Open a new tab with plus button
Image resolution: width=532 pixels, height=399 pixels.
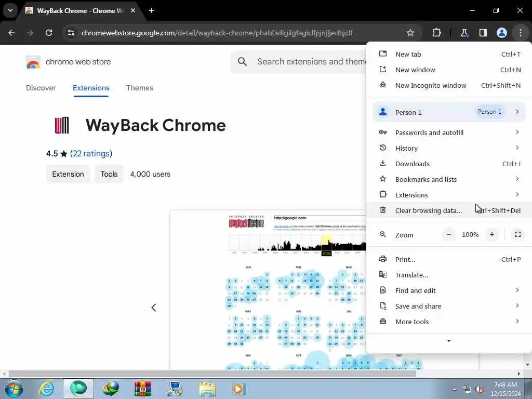[x=152, y=10]
